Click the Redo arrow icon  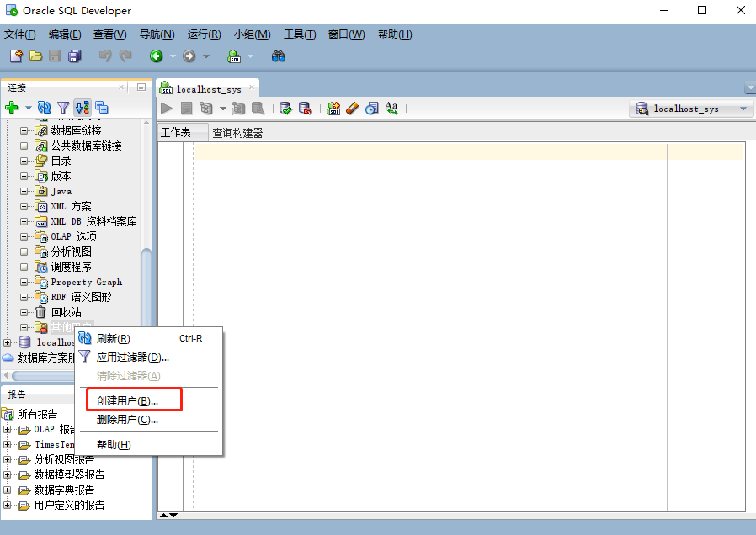tap(125, 56)
